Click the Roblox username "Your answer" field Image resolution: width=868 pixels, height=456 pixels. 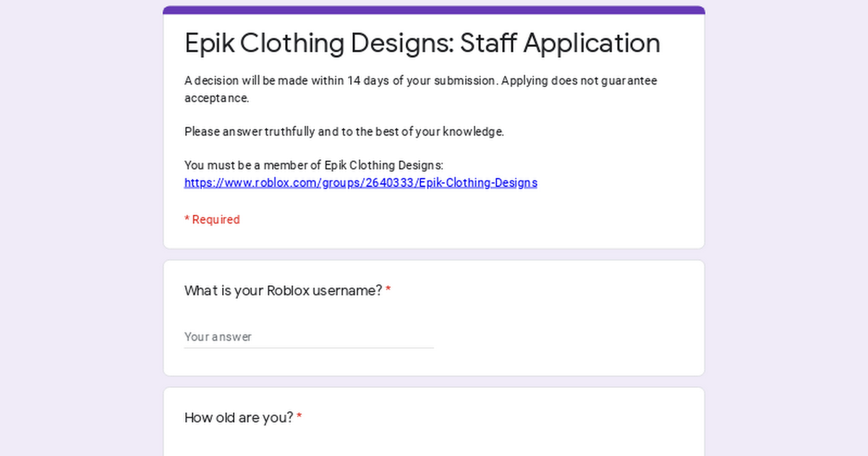[x=309, y=337]
